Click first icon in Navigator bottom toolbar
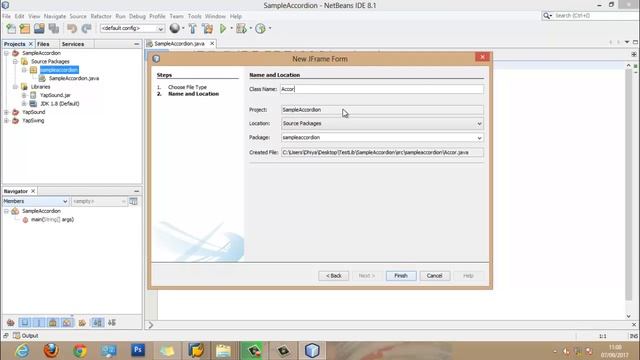 [11, 323]
